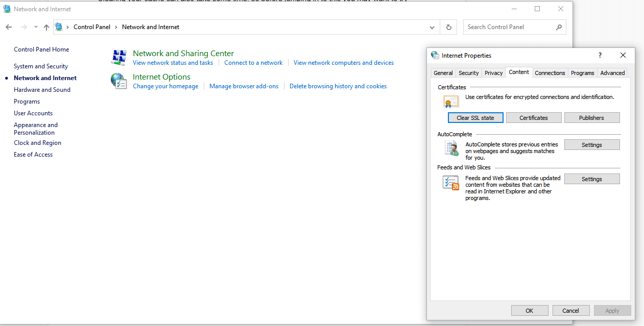The width and height of the screenshot is (644, 326).
Task: Click the certificate icon in Certificates section
Action: point(450,101)
